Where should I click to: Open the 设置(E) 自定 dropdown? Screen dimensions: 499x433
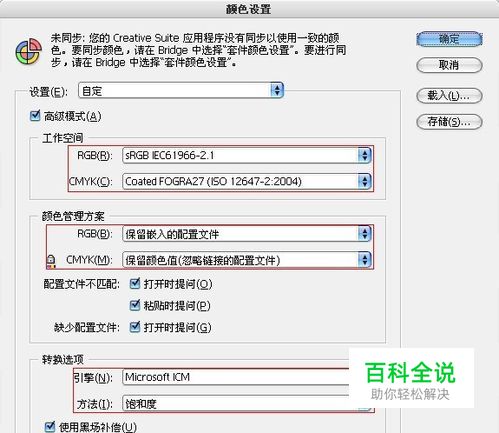coord(181,90)
